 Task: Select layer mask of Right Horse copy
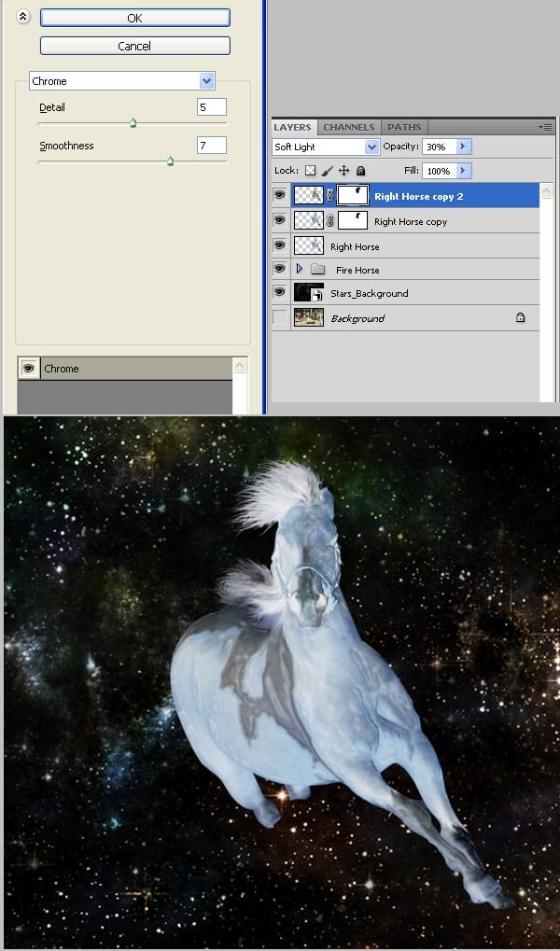coord(352,221)
